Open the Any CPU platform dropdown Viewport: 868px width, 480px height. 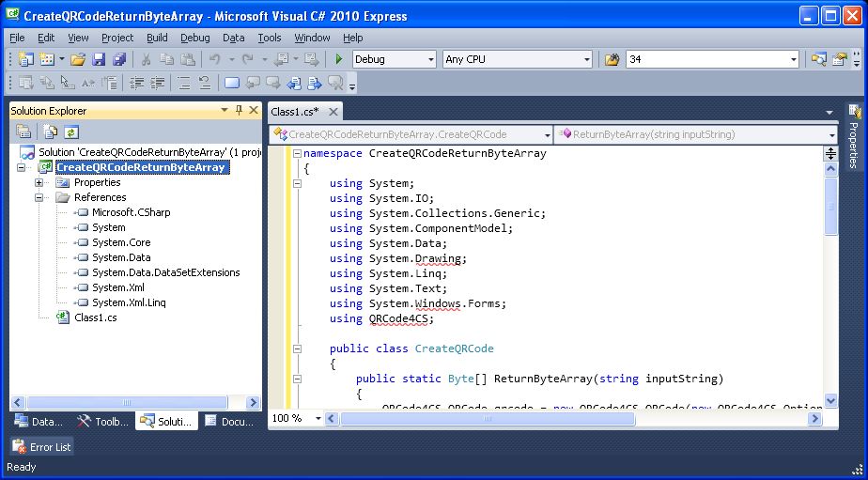pyautogui.click(x=586, y=59)
